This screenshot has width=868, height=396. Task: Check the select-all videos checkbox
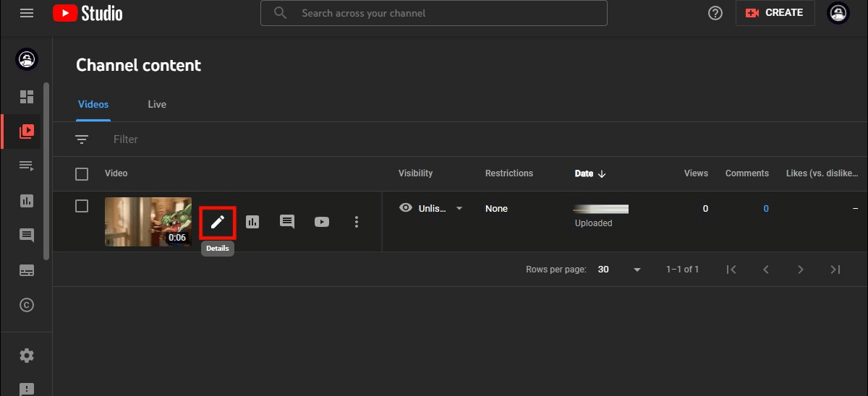(x=82, y=174)
